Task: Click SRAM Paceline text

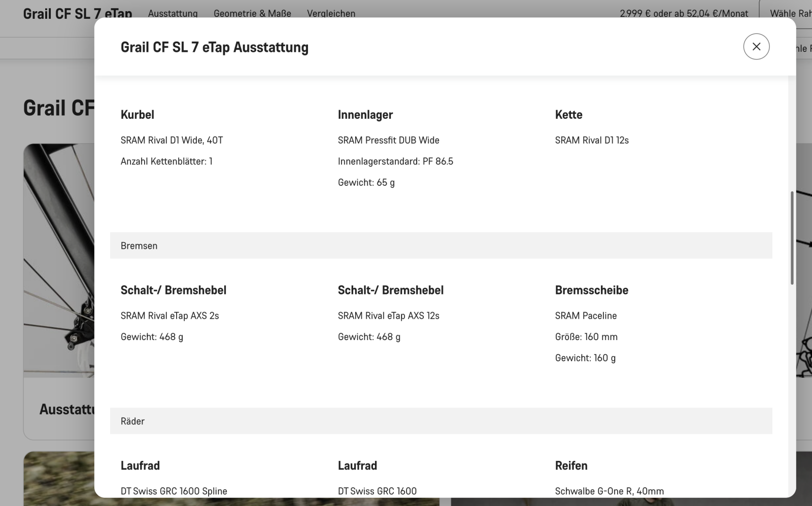Action: (586, 316)
